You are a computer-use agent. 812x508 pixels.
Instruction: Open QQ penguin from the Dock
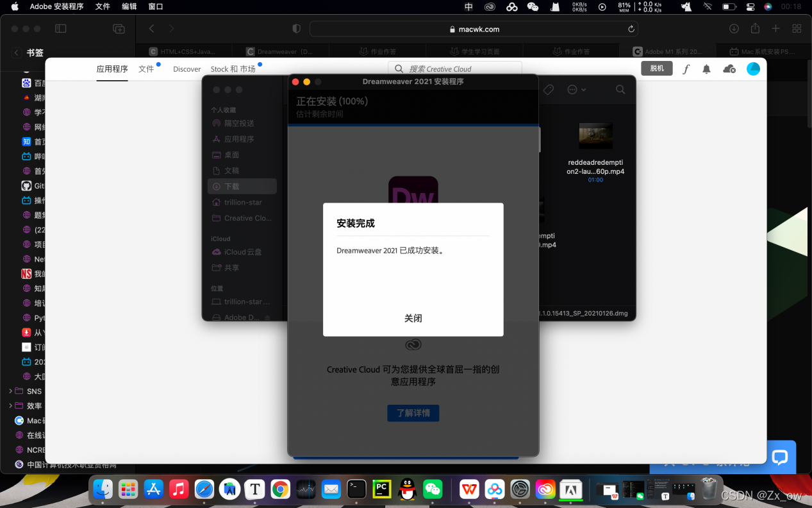407,490
